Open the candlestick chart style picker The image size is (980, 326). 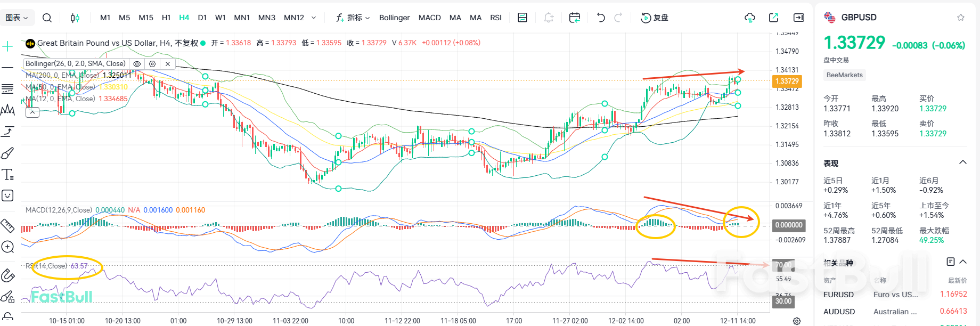[75, 18]
